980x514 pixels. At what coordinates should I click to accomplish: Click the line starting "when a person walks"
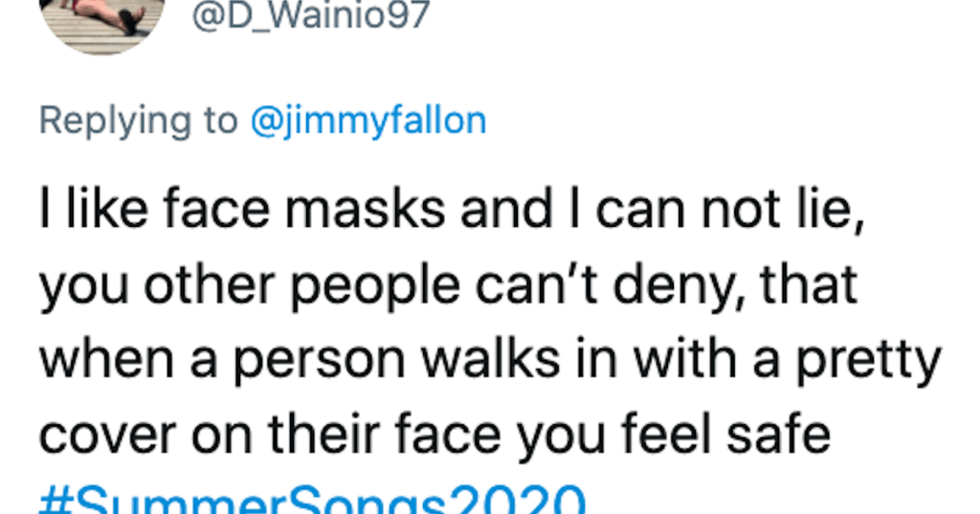tap(490, 361)
